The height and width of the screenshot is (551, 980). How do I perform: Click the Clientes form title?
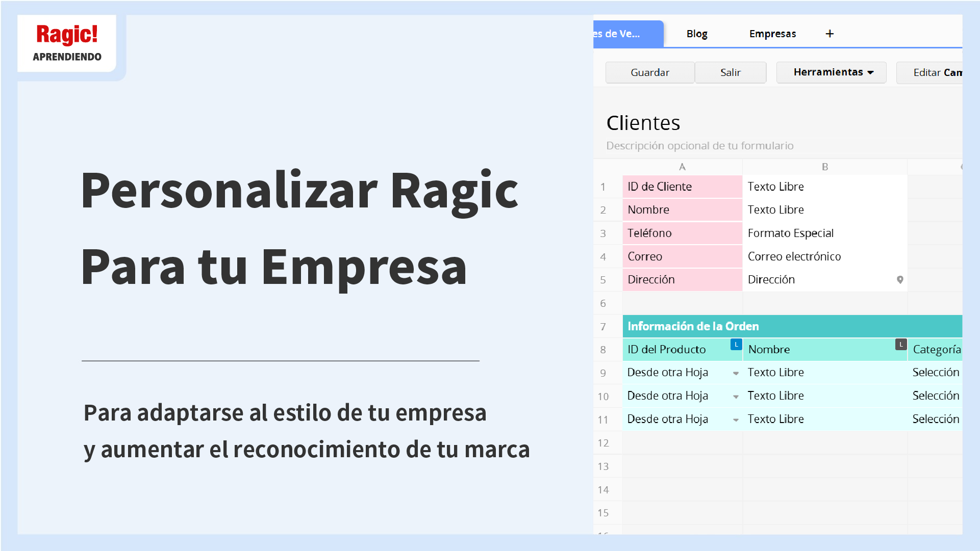tap(643, 122)
